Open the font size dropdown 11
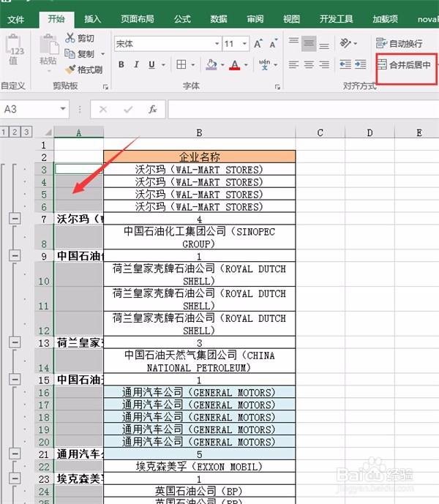 244,44
